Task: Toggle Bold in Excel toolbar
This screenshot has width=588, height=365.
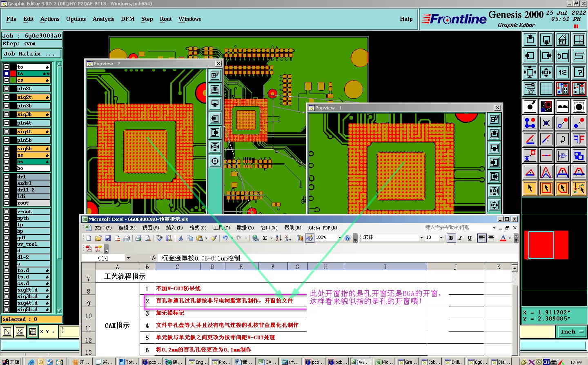Action: point(451,238)
